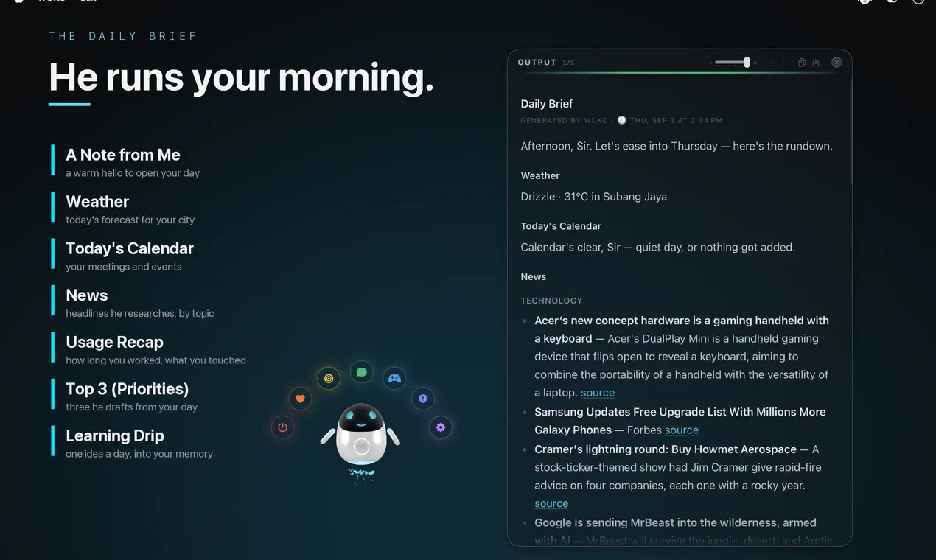Select "Weather" in the left feature list
This screenshot has width=936, height=560.
click(x=97, y=202)
